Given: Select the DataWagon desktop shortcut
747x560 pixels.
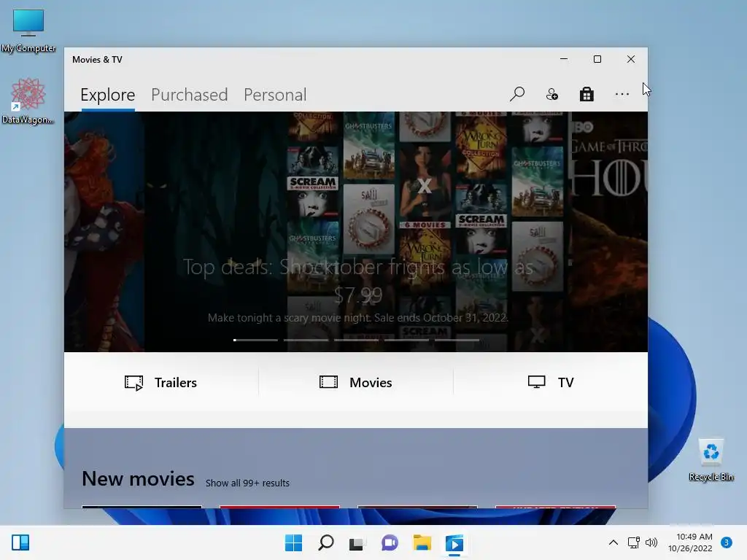Looking at the screenshot, I should (28, 101).
